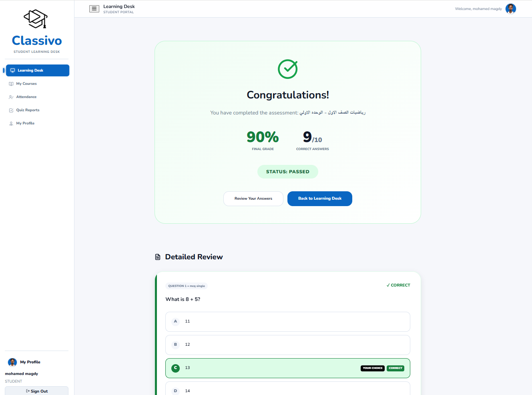Open the Learning Desk sidebar item
The width and height of the screenshot is (532, 395).
(38, 70)
